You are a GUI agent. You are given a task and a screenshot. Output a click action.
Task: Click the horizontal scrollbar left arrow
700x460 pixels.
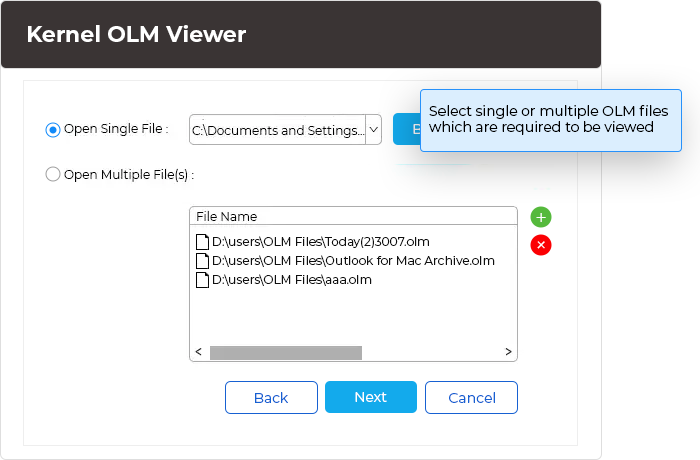point(199,351)
